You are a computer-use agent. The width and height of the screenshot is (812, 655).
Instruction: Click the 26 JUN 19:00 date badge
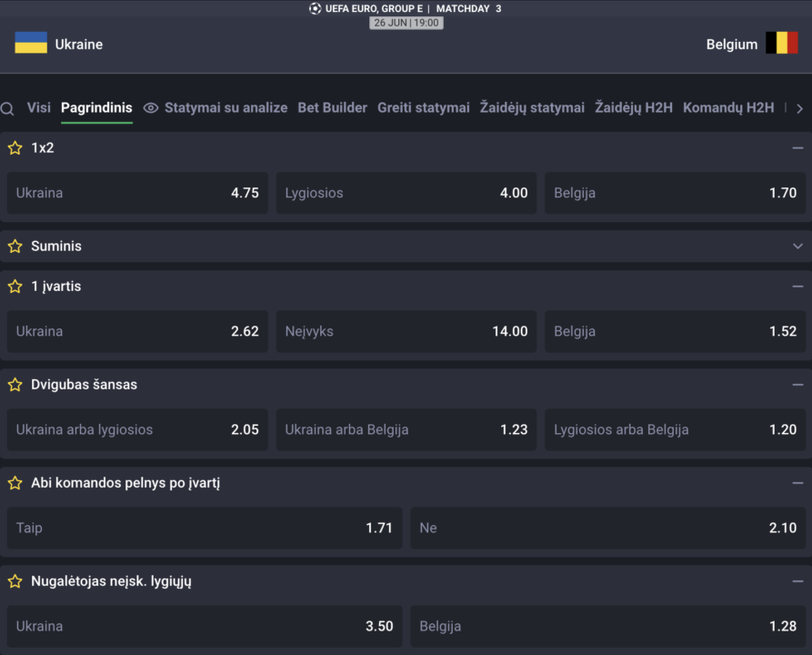click(x=406, y=23)
